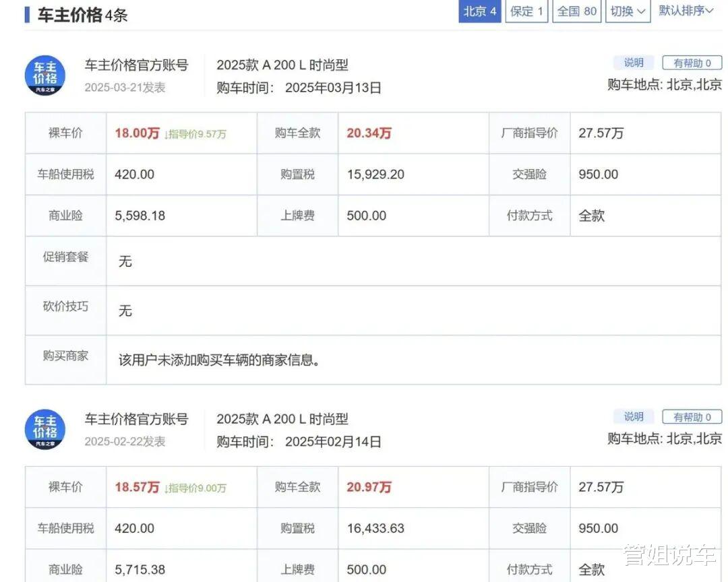Click the 20.97万 total price

[369, 487]
